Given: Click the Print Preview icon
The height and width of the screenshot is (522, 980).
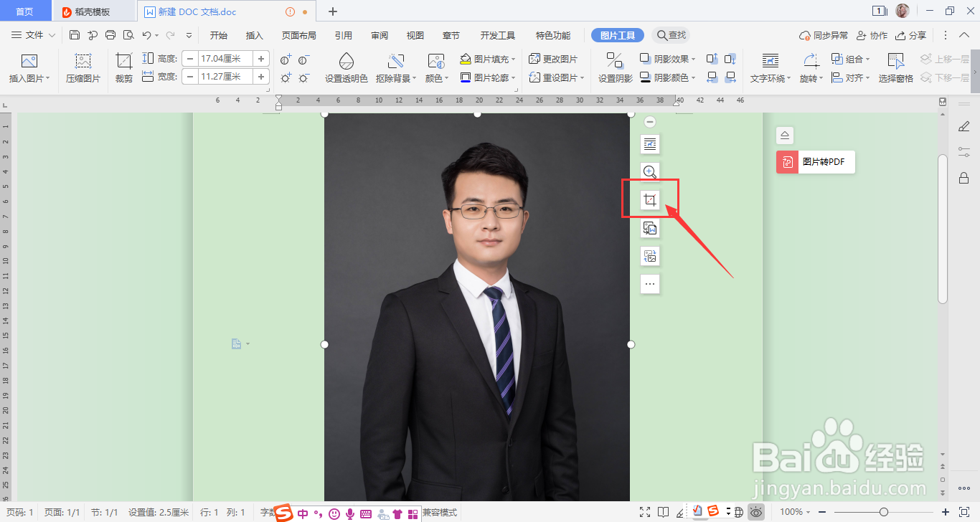Looking at the screenshot, I should [128, 35].
